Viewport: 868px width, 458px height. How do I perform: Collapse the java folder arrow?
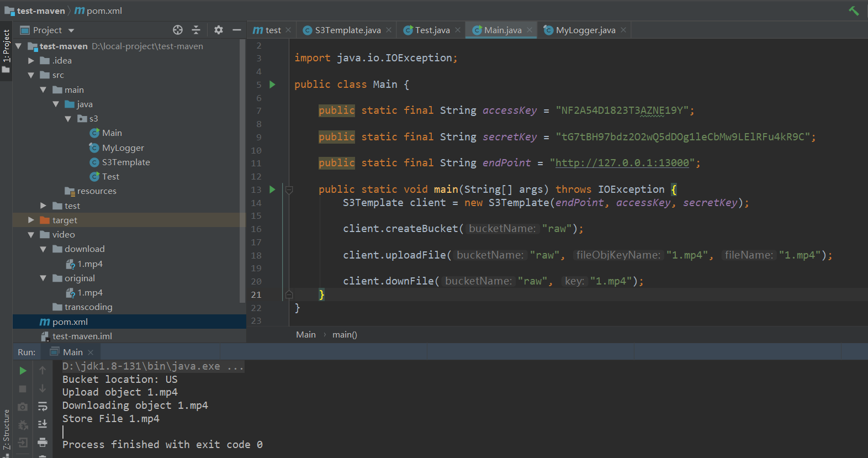[56, 104]
